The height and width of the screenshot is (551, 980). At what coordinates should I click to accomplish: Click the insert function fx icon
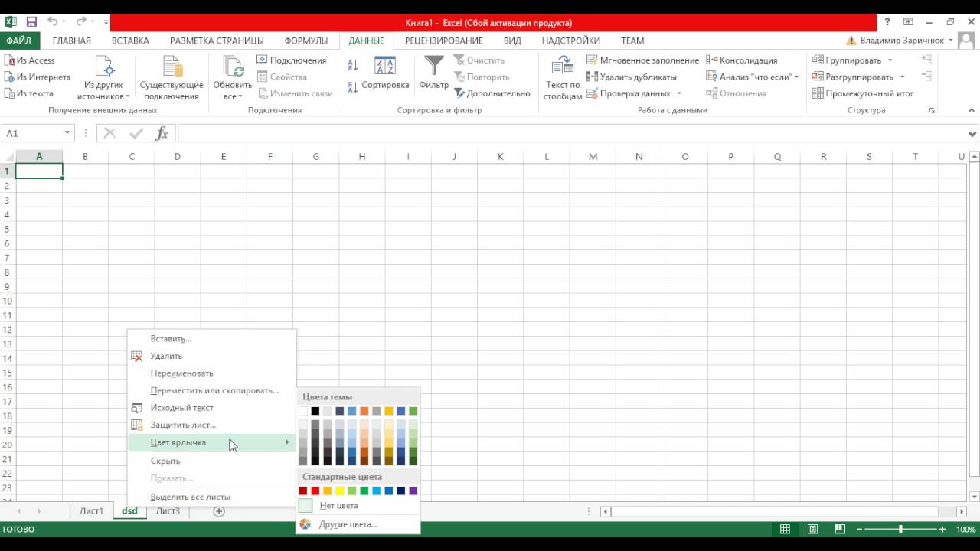point(162,133)
